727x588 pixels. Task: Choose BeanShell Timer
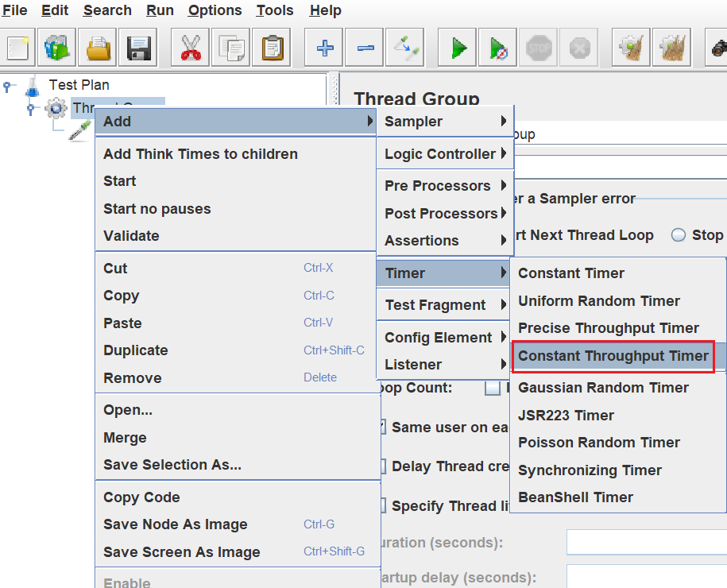pos(617,497)
